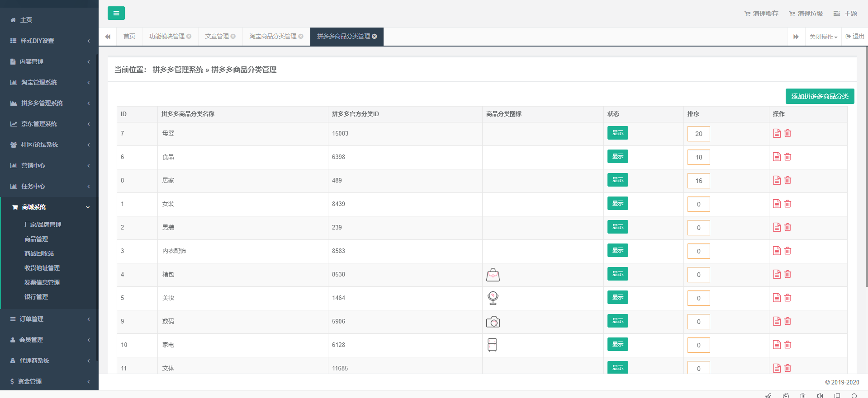Click the 添加拼多多商品分类 button

[819, 96]
